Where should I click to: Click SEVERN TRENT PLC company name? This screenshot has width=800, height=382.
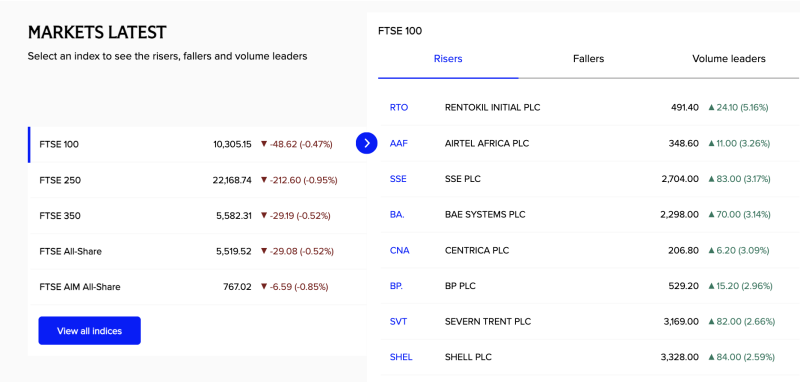[488, 322]
